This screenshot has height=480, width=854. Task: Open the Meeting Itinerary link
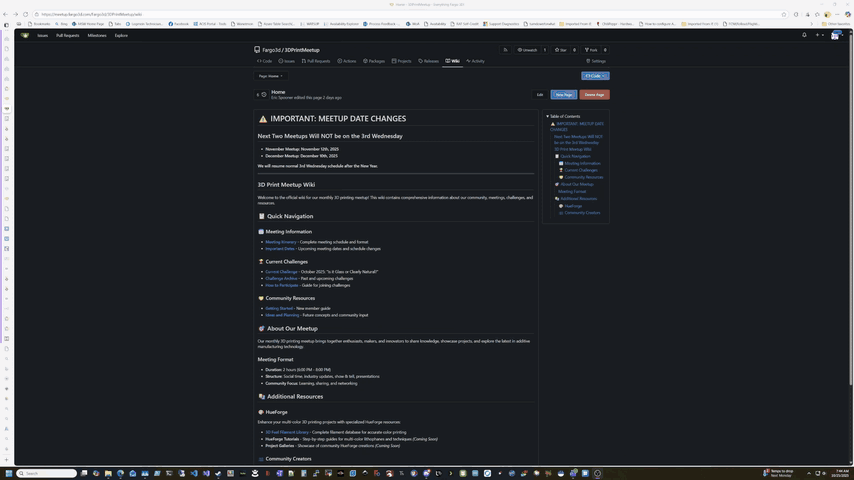[281, 242]
